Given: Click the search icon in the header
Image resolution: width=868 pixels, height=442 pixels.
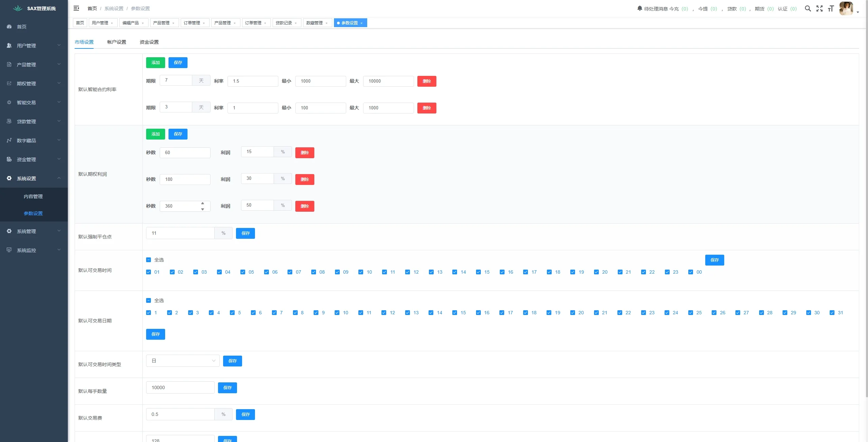Looking at the screenshot, I should [808, 8].
